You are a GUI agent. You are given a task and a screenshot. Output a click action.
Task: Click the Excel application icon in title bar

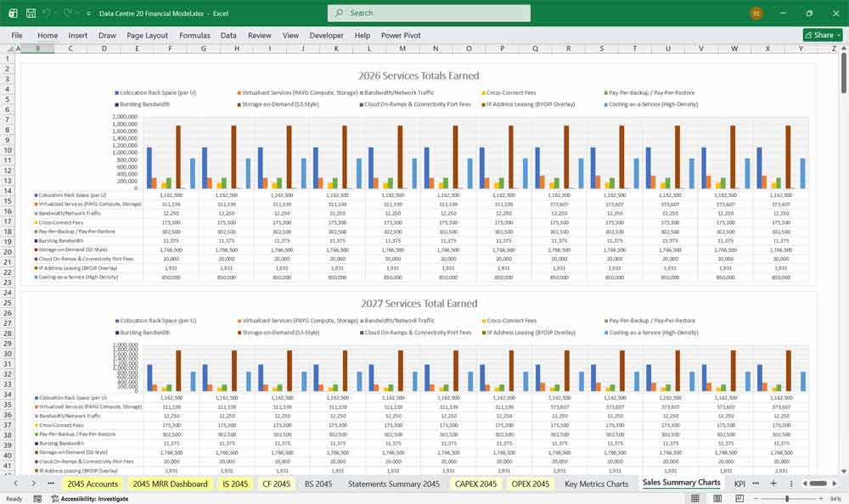pyautogui.click(x=11, y=13)
